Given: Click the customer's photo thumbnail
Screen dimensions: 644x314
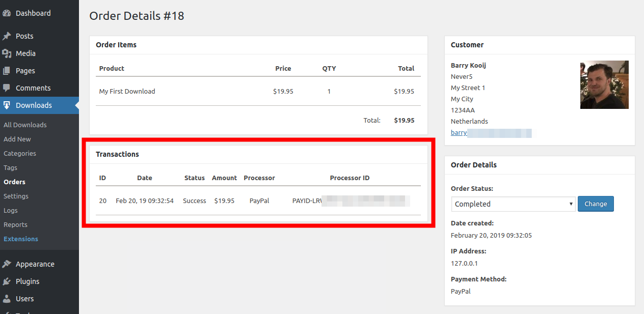Looking at the screenshot, I should (x=604, y=84).
